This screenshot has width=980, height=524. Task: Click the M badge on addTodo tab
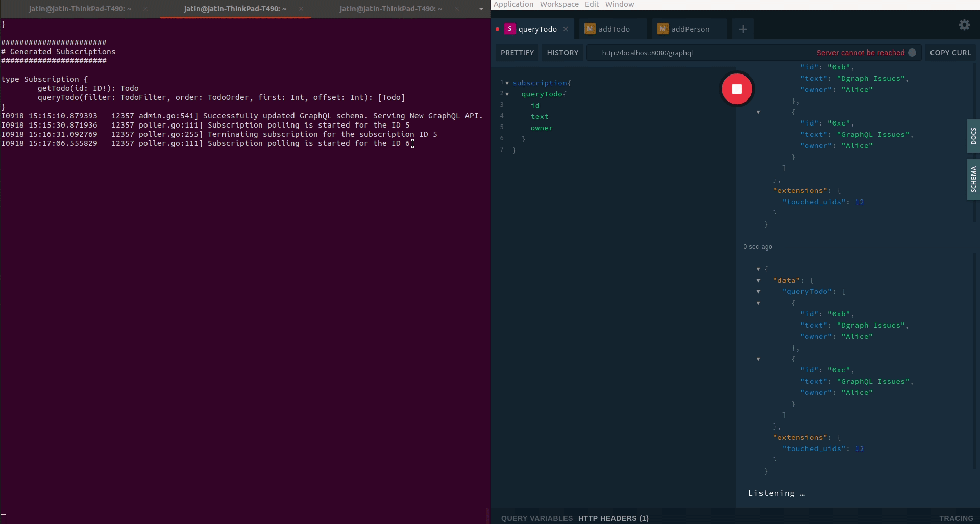590,29
